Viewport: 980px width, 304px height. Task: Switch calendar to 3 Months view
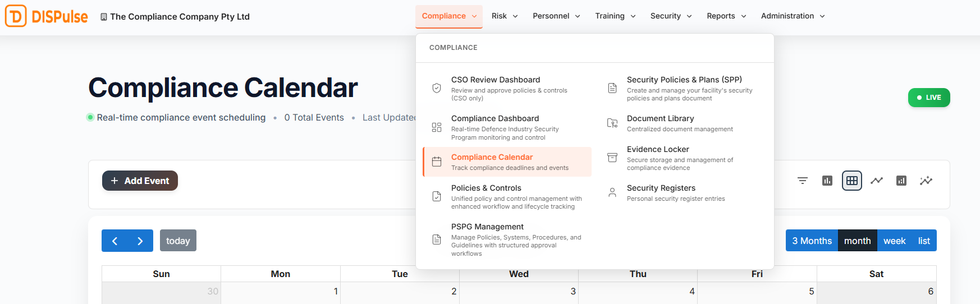click(812, 241)
